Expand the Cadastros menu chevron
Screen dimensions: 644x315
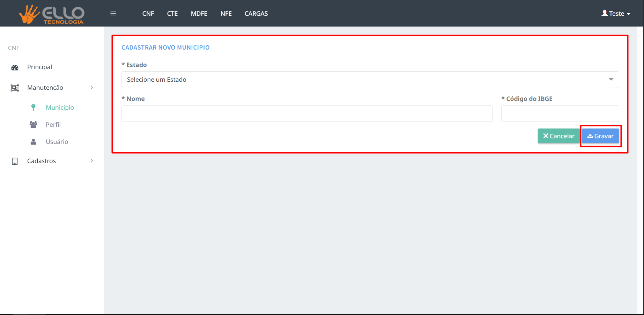[x=92, y=161]
